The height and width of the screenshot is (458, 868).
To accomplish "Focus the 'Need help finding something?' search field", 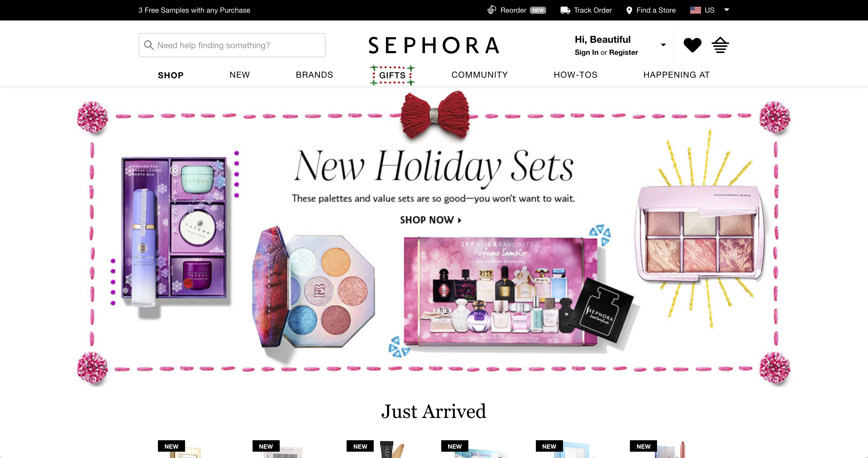I will tap(232, 45).
